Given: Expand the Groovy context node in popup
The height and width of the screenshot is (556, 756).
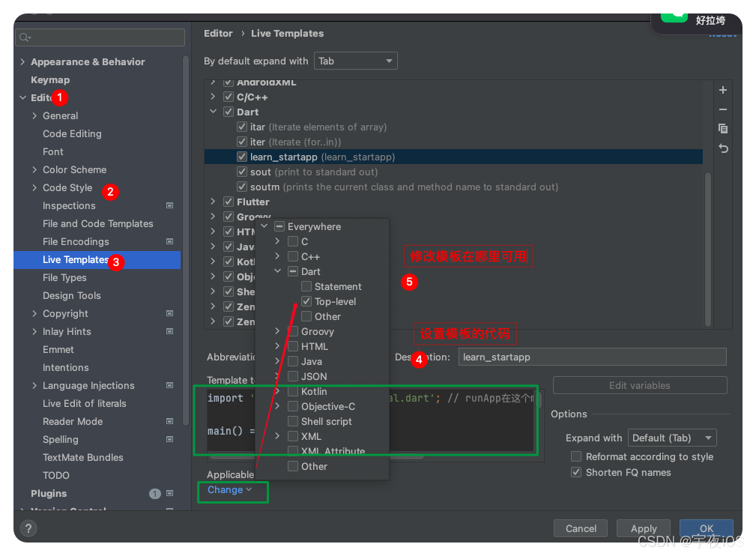Looking at the screenshot, I should (278, 330).
